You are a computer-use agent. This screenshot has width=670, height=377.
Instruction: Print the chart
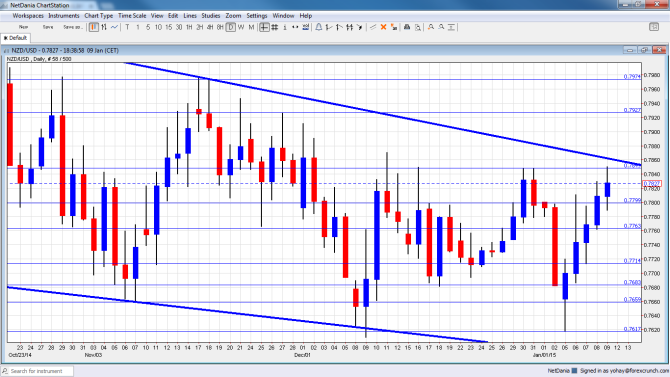tap(407, 27)
